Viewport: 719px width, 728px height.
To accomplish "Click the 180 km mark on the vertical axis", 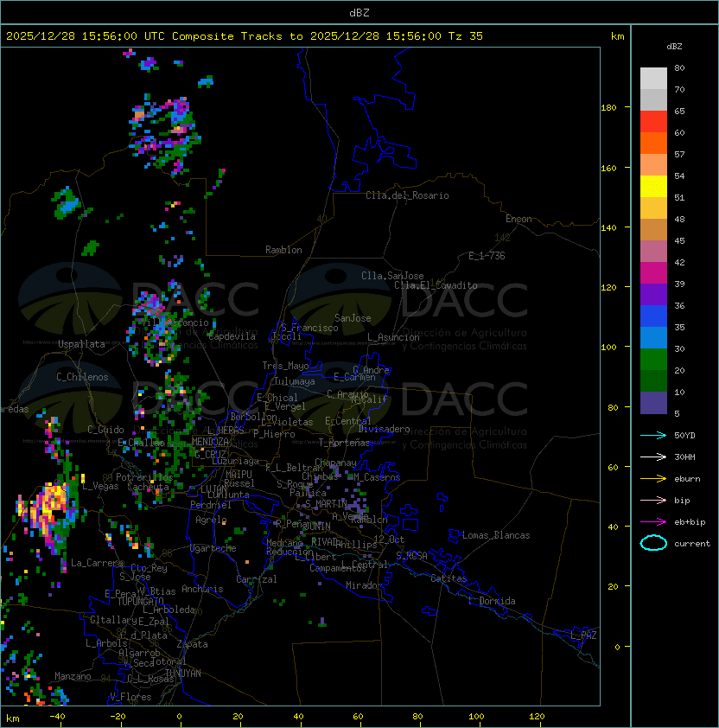I will 608,108.
